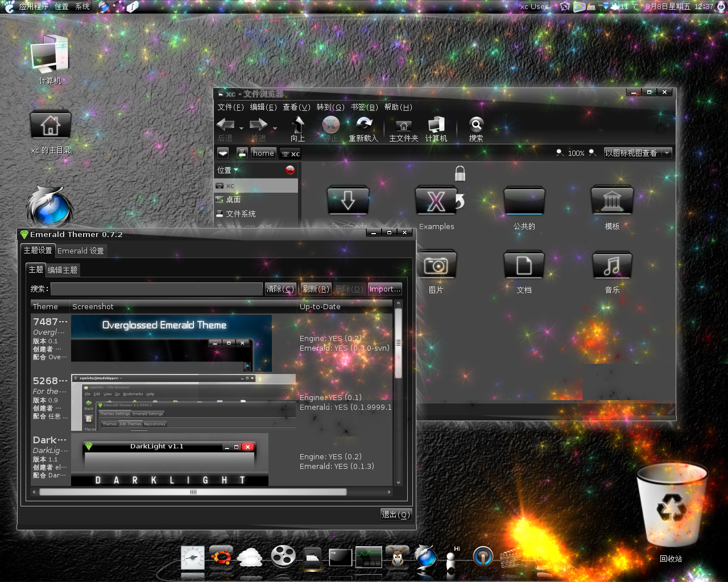Open the 编辑(E) menu
The height and width of the screenshot is (582, 728).
pos(263,107)
